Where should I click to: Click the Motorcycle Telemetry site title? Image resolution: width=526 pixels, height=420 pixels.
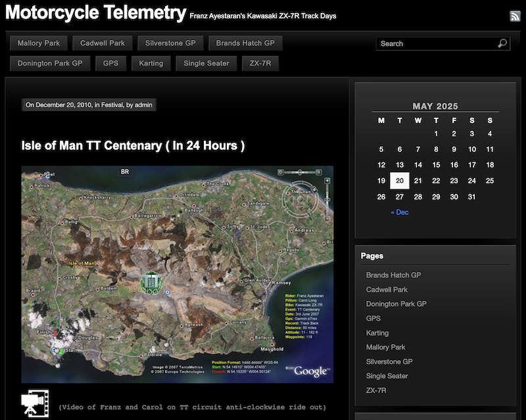click(95, 12)
